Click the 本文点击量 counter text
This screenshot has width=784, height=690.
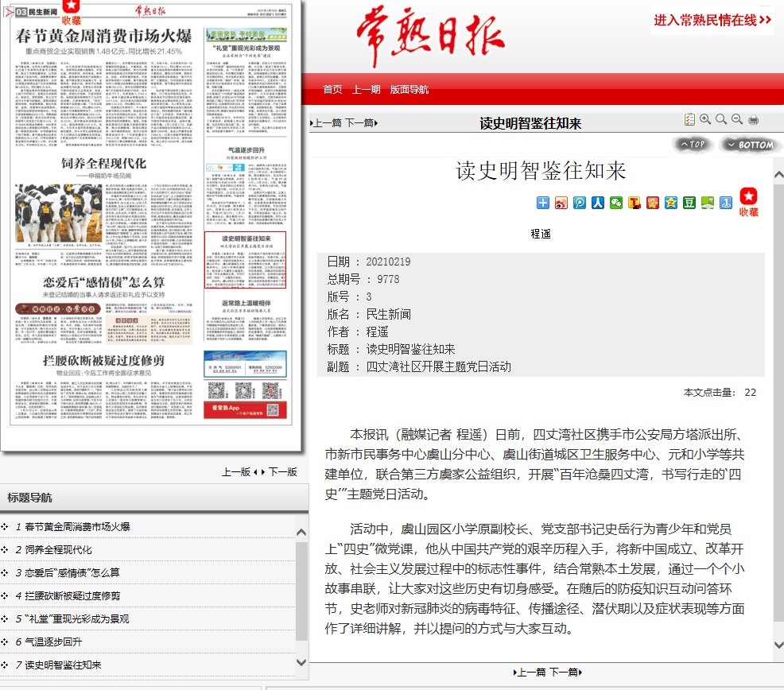point(720,393)
